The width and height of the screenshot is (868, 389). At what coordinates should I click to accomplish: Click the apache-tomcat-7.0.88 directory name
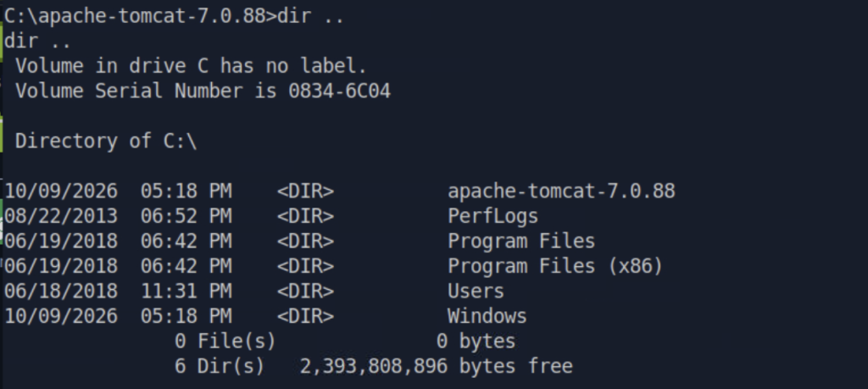(x=561, y=191)
